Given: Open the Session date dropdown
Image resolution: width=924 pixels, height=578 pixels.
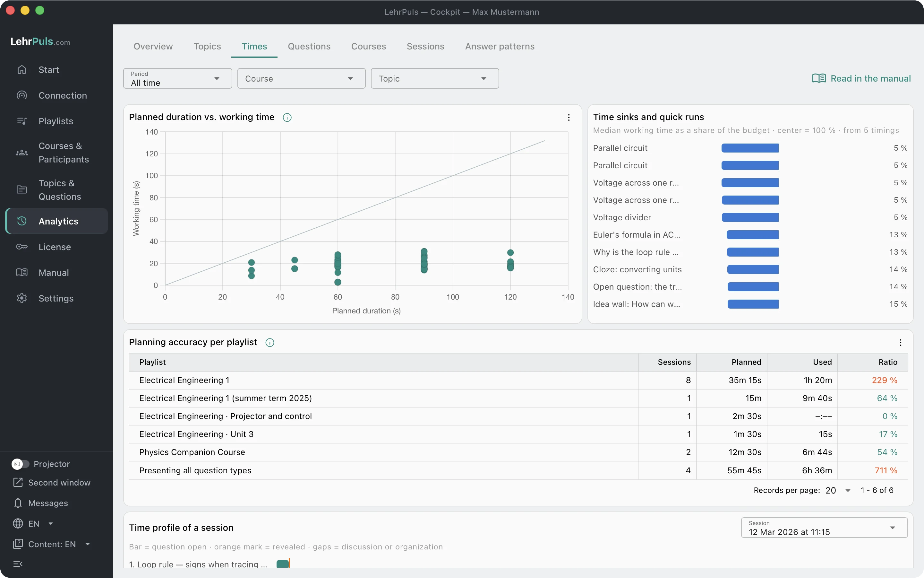Looking at the screenshot, I should [x=824, y=528].
